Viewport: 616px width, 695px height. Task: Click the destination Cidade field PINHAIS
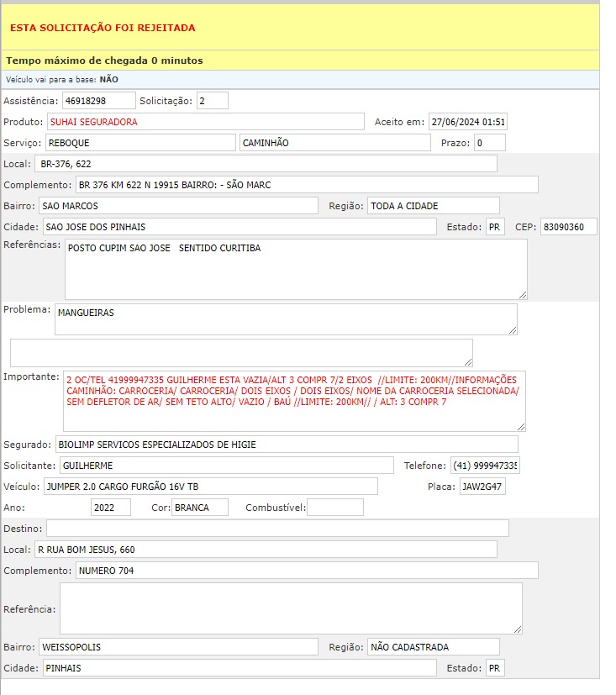pyautogui.click(x=240, y=668)
